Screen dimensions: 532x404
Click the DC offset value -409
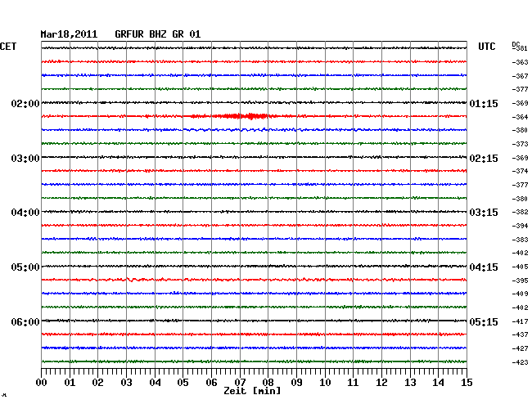coord(520,294)
